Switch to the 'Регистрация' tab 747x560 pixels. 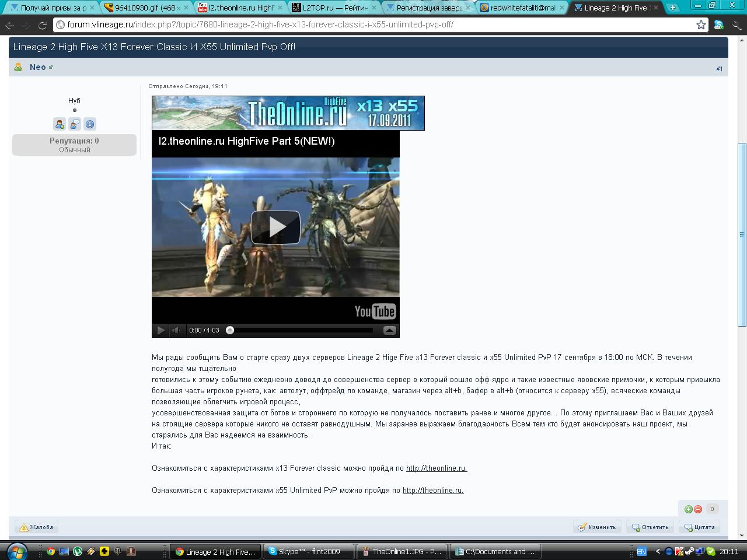[x=428, y=8]
